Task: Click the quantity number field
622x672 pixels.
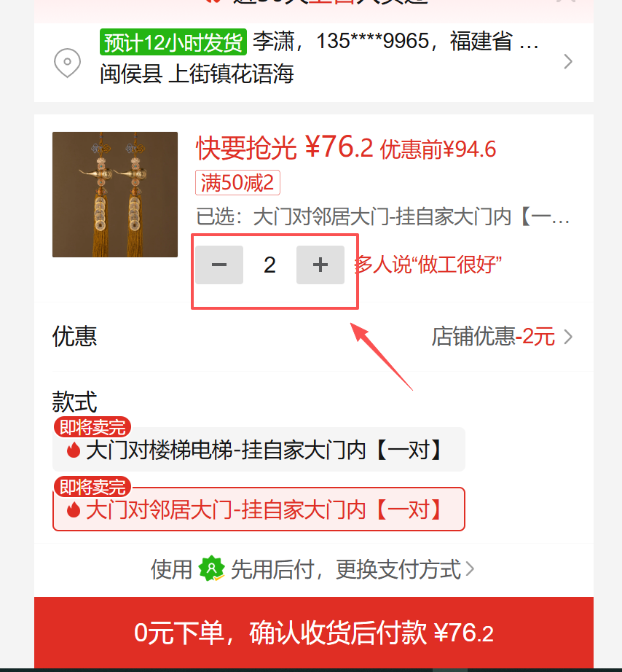Action: (x=270, y=265)
